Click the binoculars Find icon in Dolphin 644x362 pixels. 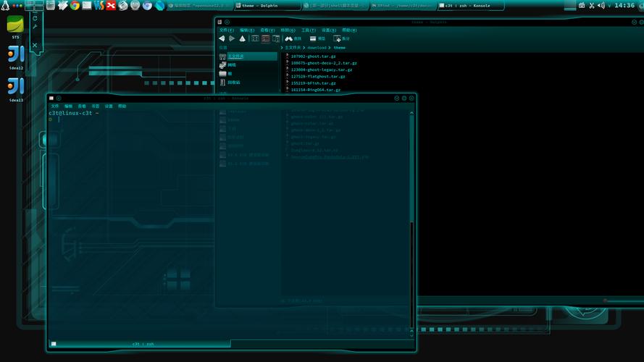(x=288, y=38)
